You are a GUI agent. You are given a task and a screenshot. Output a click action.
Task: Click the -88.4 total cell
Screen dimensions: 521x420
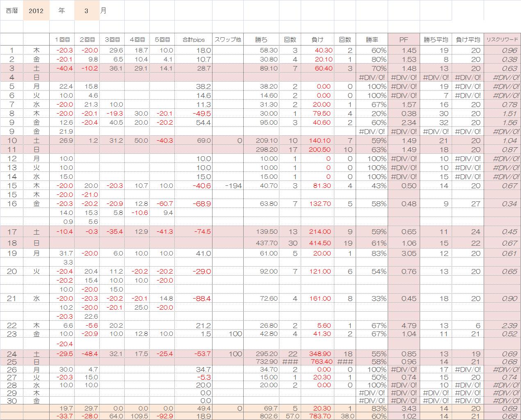coord(193,298)
